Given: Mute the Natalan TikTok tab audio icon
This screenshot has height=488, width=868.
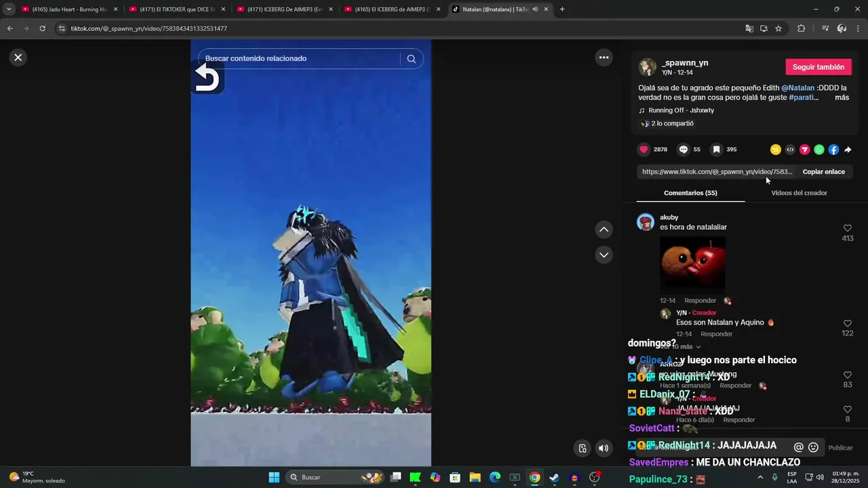Looking at the screenshot, I should (535, 9).
